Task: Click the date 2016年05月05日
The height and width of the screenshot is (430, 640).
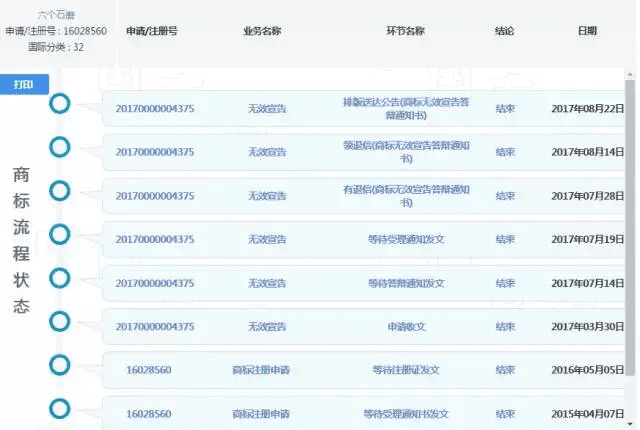Action: (588, 370)
